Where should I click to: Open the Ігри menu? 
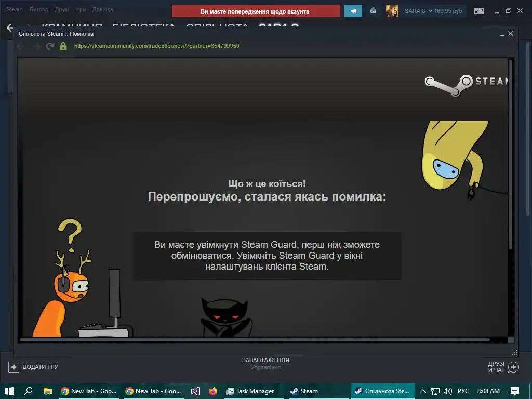click(81, 9)
